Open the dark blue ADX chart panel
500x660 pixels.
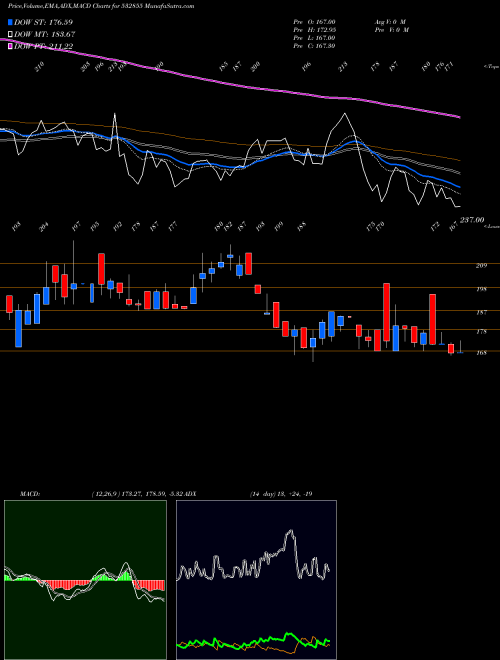click(x=256, y=580)
